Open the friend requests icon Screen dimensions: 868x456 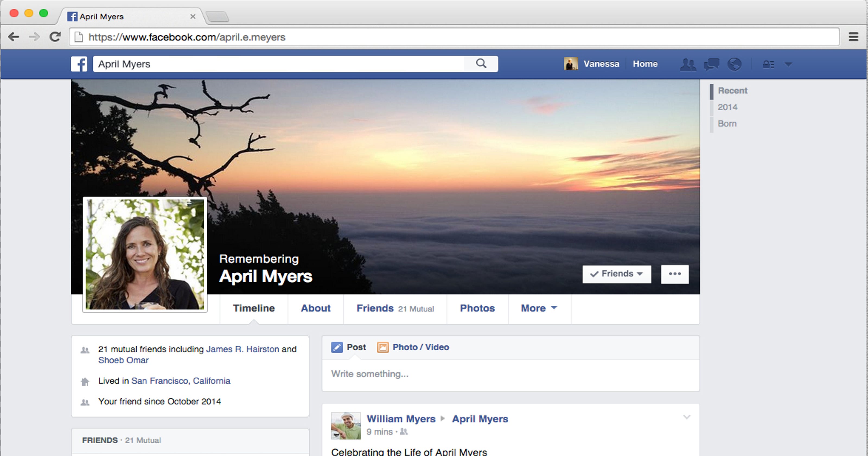pyautogui.click(x=688, y=64)
